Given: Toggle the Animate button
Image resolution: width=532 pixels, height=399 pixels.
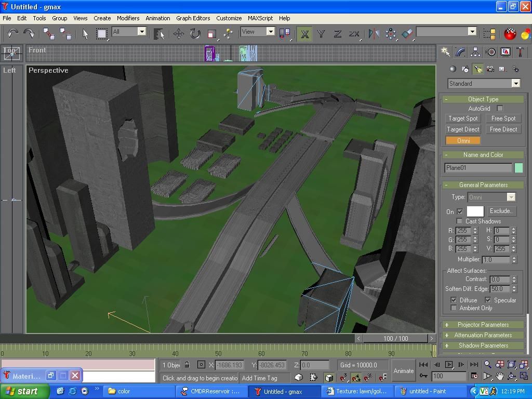Looking at the screenshot, I should pyautogui.click(x=403, y=371).
